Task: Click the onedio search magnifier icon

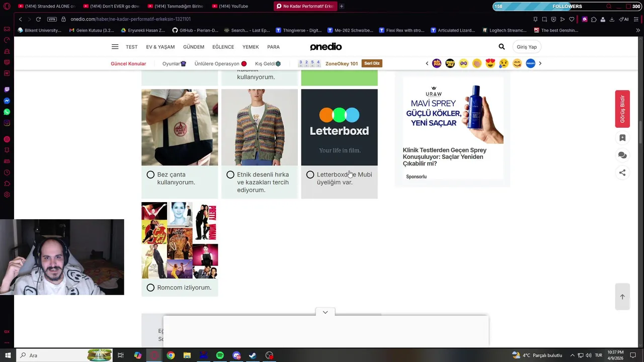Action: coord(502,47)
